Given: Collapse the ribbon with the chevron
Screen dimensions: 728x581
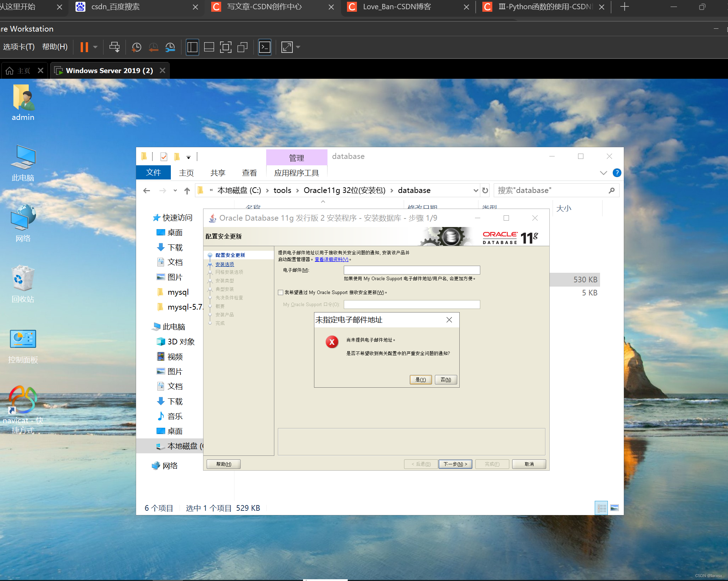Looking at the screenshot, I should pos(604,173).
